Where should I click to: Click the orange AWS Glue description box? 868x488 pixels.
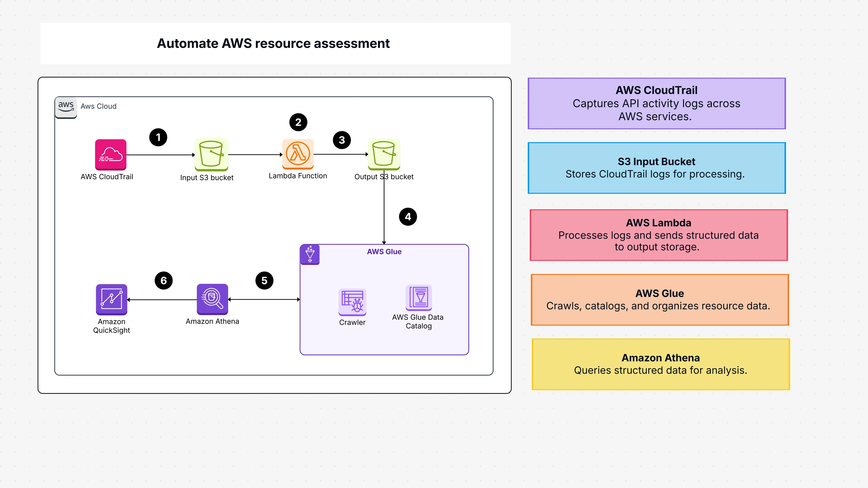pos(659,299)
